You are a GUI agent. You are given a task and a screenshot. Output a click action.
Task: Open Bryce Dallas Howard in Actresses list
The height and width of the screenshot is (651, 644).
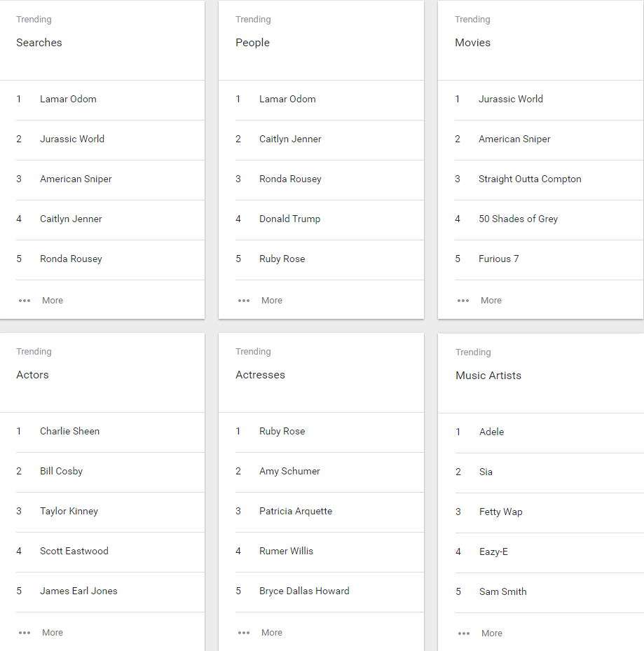pos(304,591)
